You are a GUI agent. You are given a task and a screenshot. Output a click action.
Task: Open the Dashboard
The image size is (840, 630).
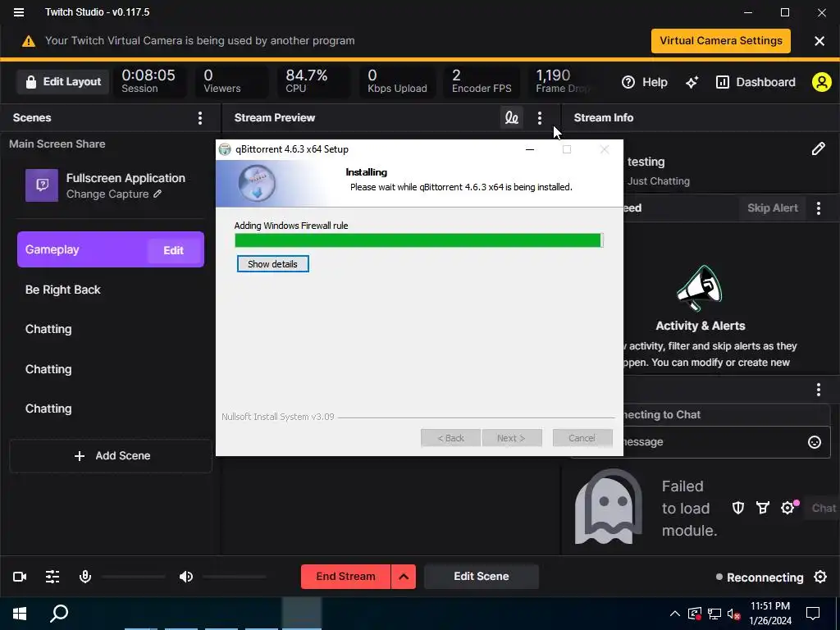(x=756, y=82)
